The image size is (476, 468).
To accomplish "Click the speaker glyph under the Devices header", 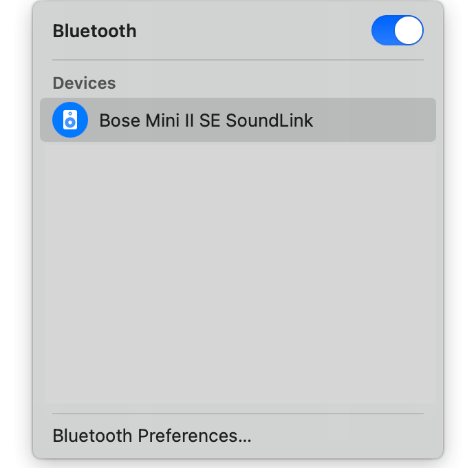I will [x=70, y=120].
